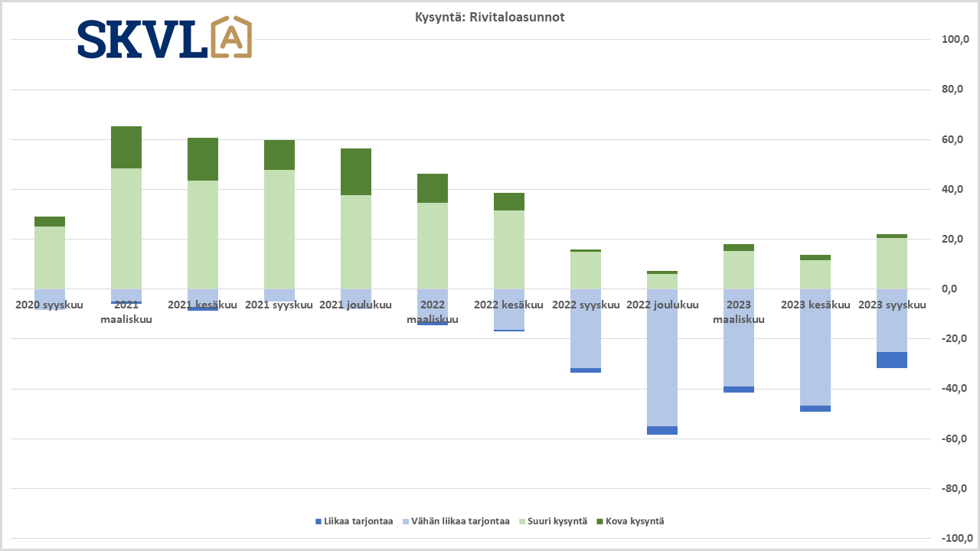The width and height of the screenshot is (980, 551).
Task: Click the light blue 2022 joulukuu bar segment
Action: point(662,357)
